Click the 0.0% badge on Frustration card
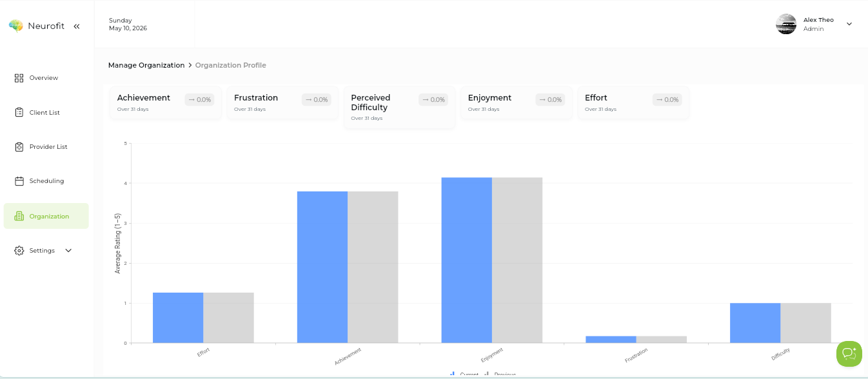868x379 pixels. [x=317, y=100]
